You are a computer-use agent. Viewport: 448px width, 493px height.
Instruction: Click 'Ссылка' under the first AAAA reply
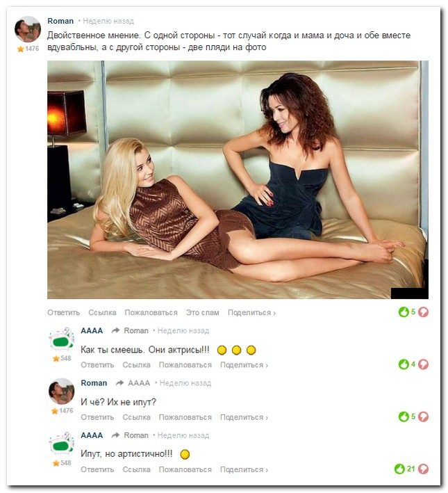136,365
